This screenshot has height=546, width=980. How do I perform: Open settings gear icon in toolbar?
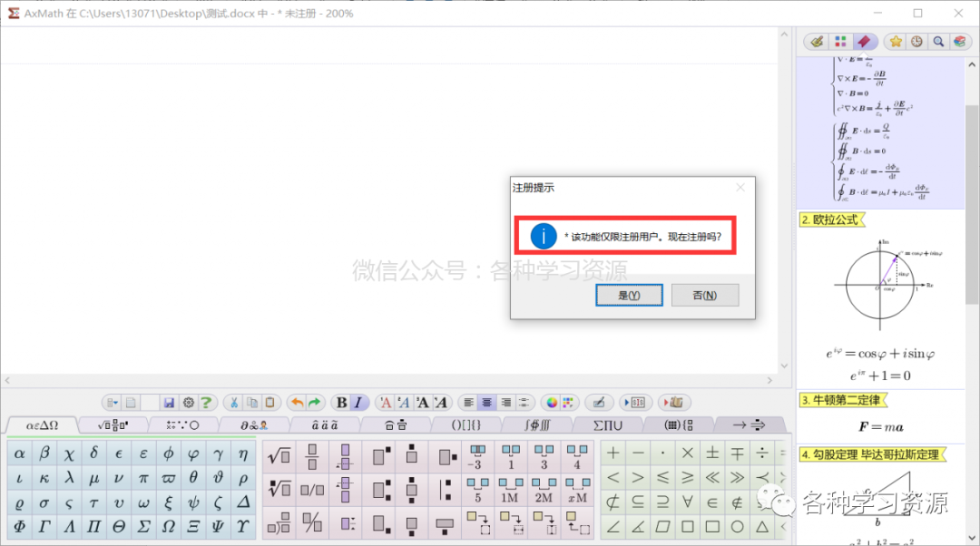[188, 403]
